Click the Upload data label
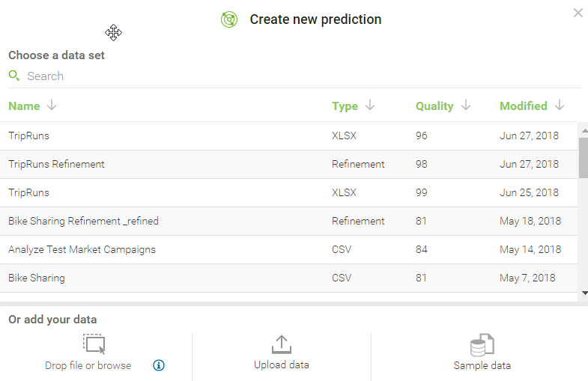The width and height of the screenshot is (588, 381). point(281,365)
